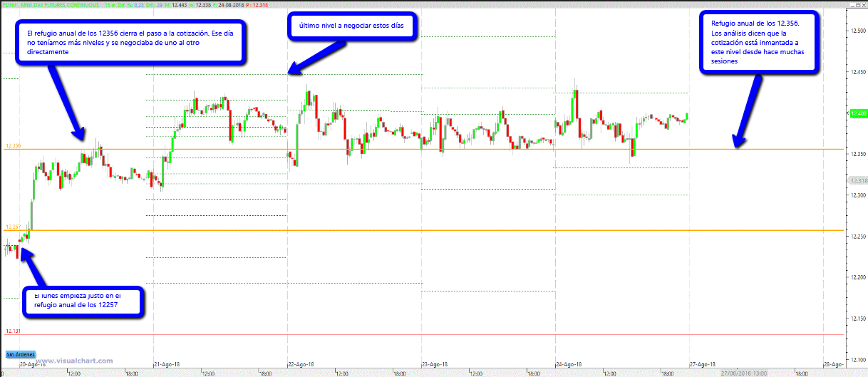Select the 'cotización está inmantada' annotation box
The height and width of the screenshot is (377, 868).
tap(759, 42)
